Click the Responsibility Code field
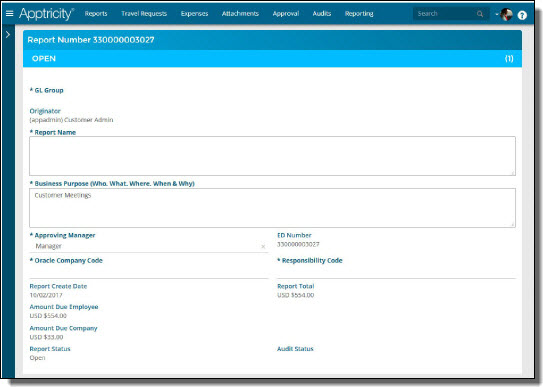 [x=397, y=272]
